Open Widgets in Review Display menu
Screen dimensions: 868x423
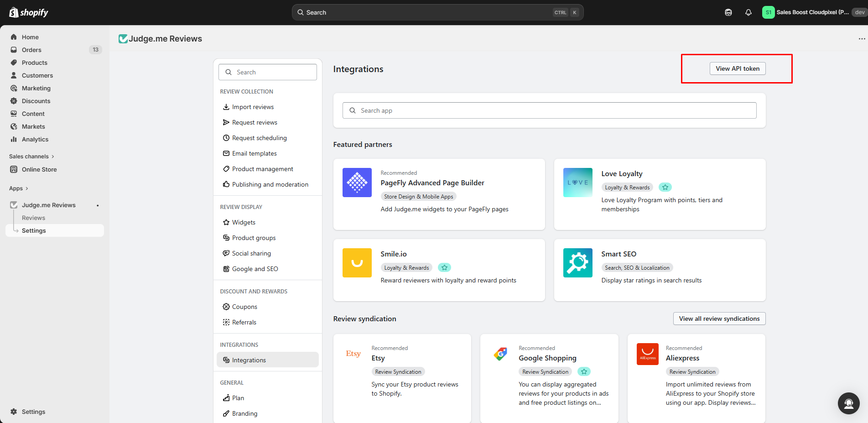pyautogui.click(x=244, y=222)
